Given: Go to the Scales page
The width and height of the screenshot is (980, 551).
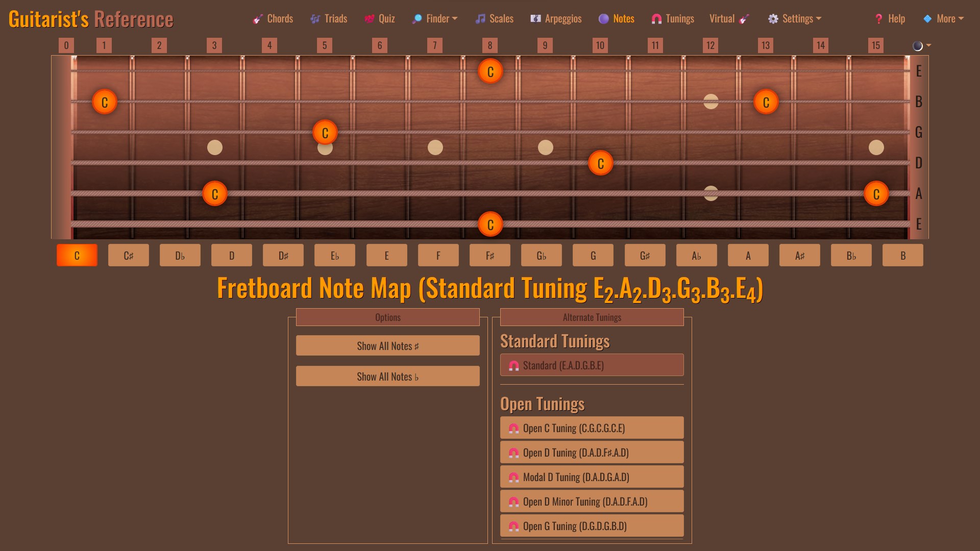Looking at the screenshot, I should 501,19.
